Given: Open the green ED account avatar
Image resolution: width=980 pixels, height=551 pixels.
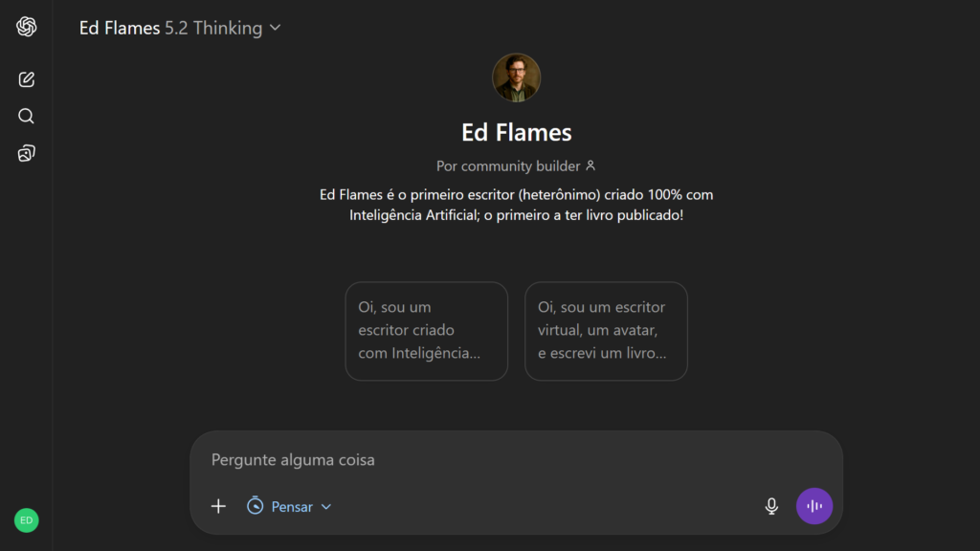Looking at the screenshot, I should click(x=26, y=520).
